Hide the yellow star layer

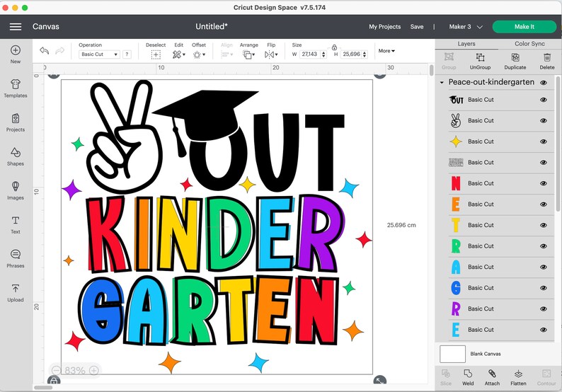tap(544, 142)
